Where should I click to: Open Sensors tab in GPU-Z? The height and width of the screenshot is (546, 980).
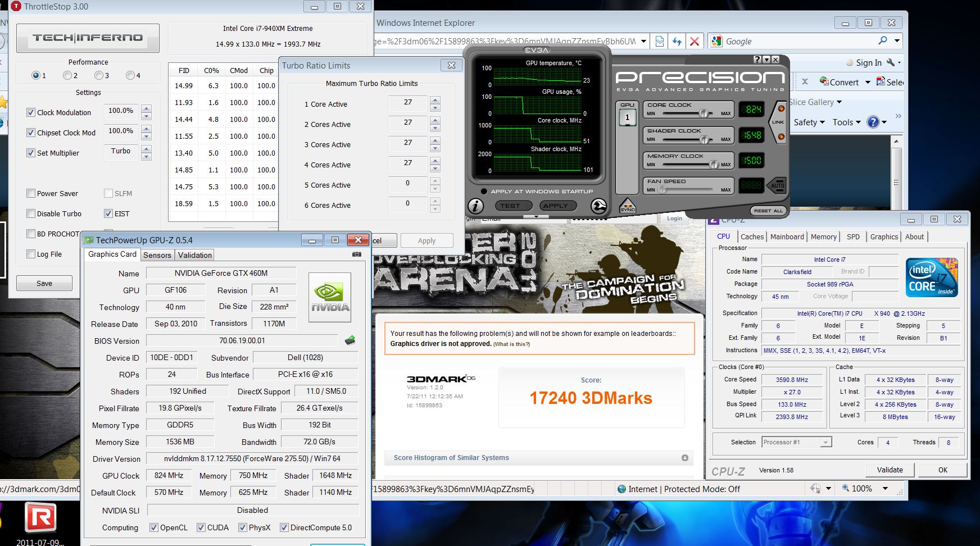coord(157,255)
